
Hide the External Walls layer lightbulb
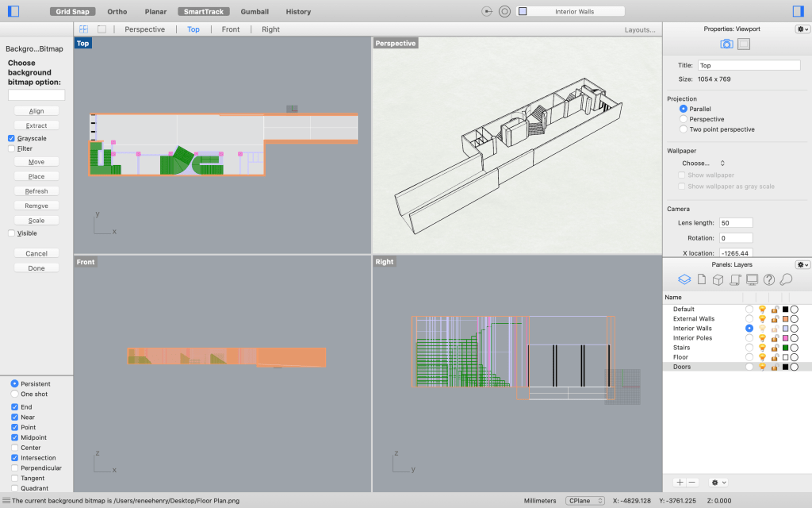(x=762, y=319)
